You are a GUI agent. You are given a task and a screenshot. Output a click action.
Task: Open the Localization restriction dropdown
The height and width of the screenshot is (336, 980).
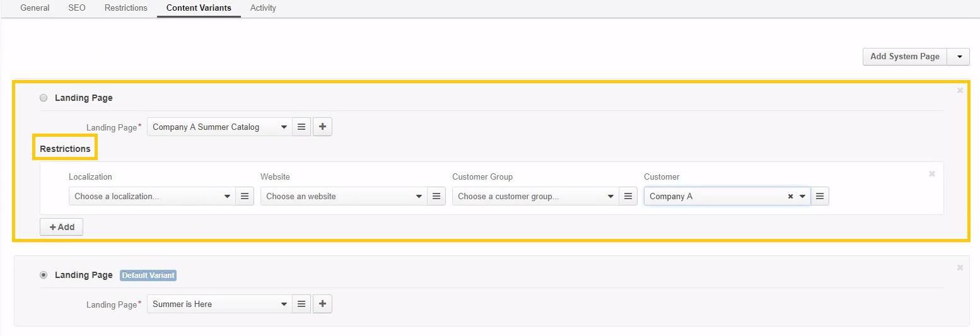pos(152,196)
